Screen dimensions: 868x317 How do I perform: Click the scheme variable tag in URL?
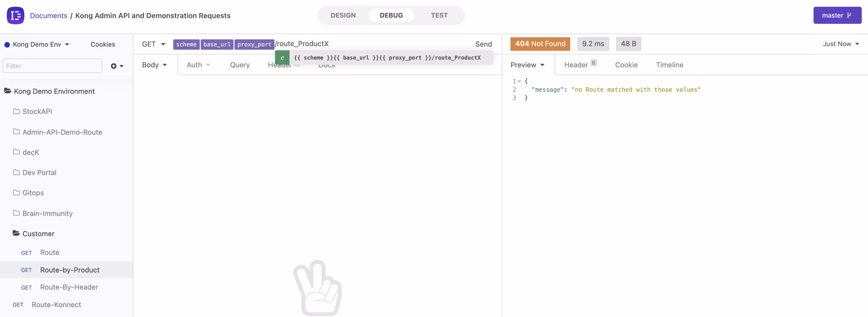pos(186,45)
